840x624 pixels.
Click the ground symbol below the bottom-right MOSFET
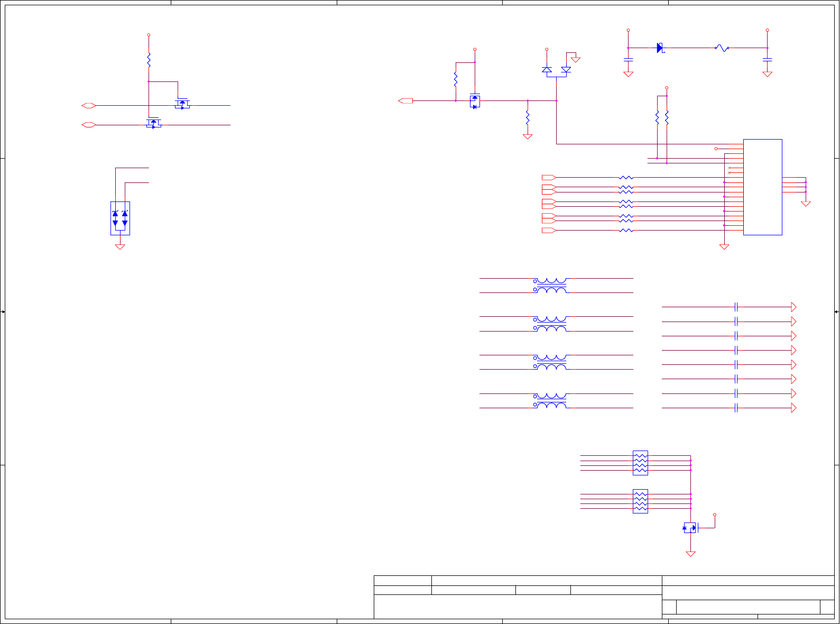click(690, 554)
